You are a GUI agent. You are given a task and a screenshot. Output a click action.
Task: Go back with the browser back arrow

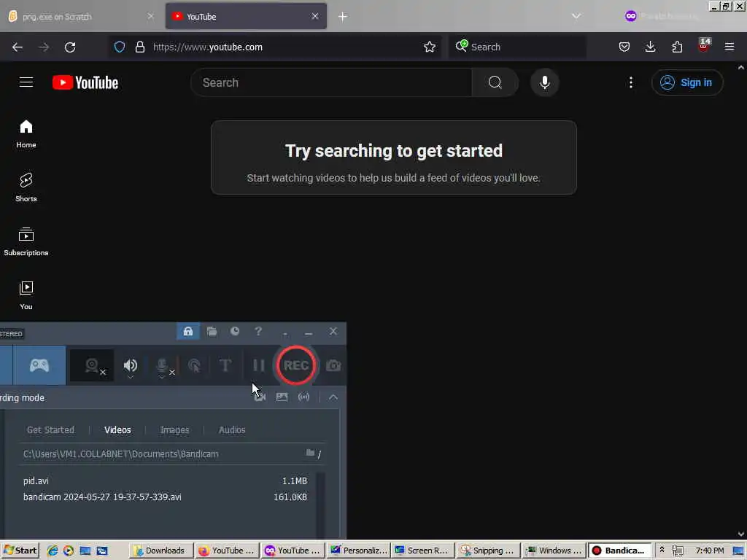click(18, 47)
